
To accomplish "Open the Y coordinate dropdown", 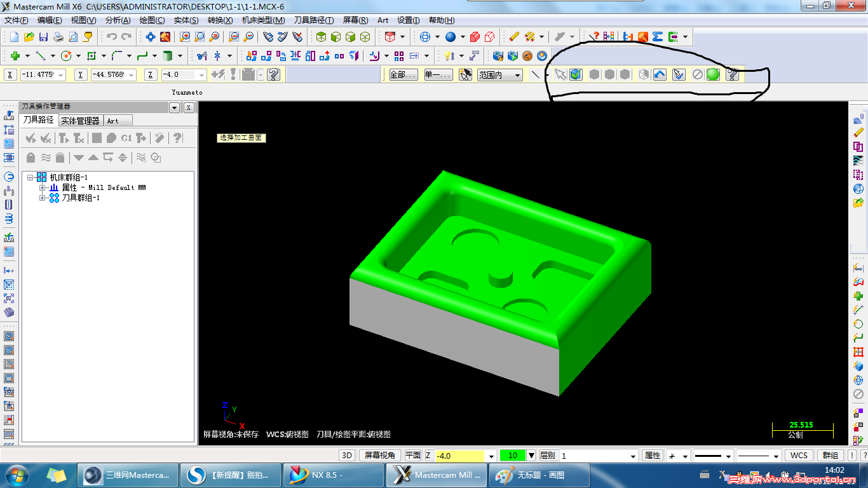I will [x=132, y=75].
